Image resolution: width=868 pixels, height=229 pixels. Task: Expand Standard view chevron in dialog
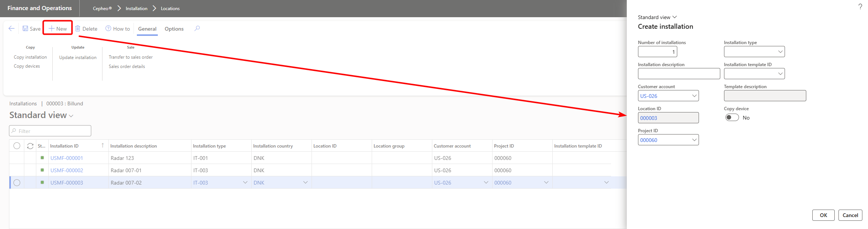click(675, 17)
